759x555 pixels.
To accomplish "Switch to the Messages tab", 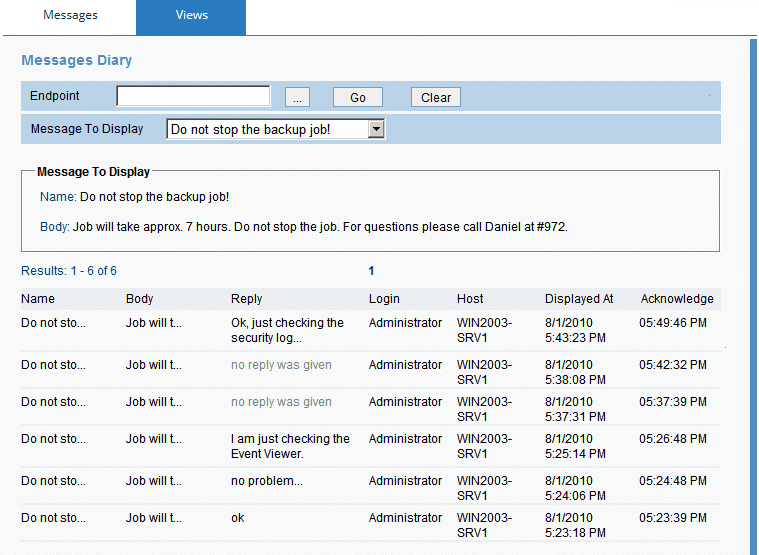I will (70, 16).
